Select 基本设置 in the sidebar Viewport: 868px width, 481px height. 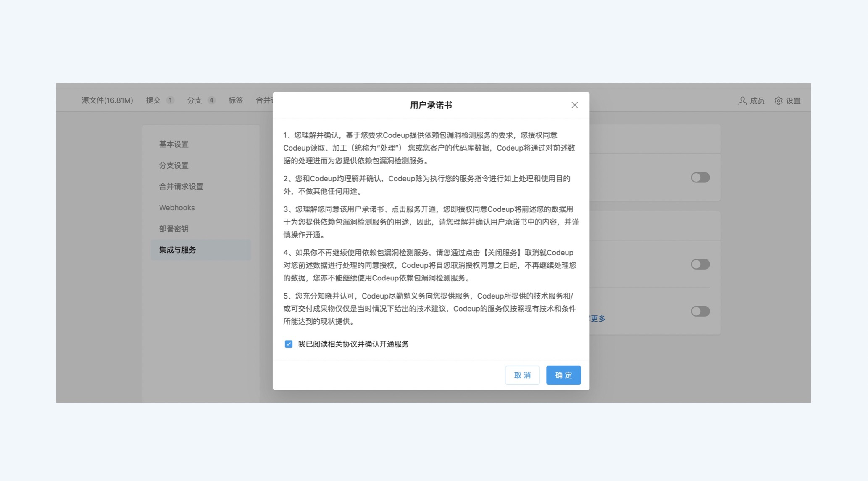pos(201,144)
